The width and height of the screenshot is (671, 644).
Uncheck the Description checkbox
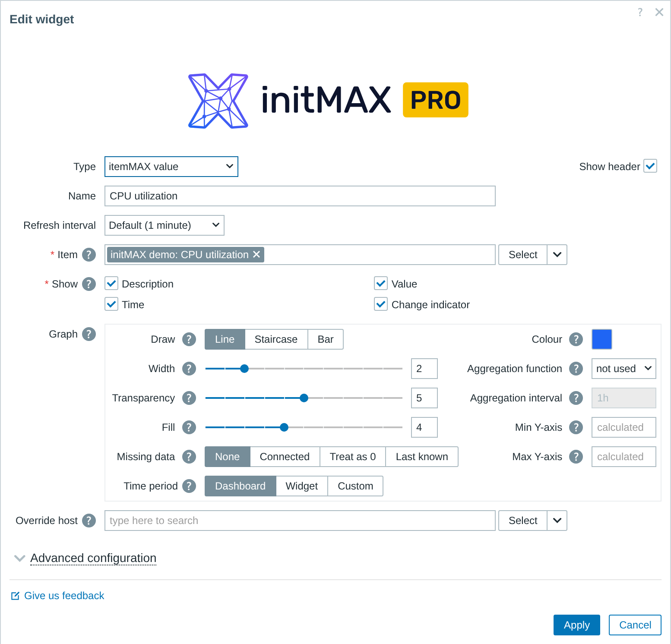pyautogui.click(x=111, y=284)
